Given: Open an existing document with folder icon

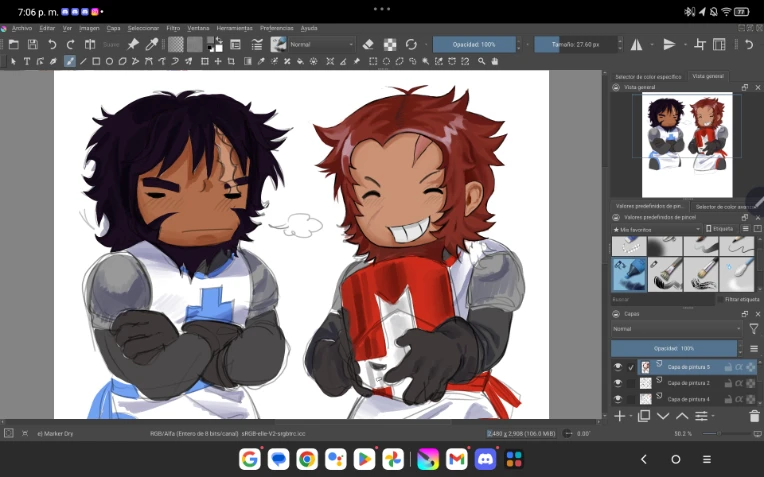Looking at the screenshot, I should coord(14,44).
